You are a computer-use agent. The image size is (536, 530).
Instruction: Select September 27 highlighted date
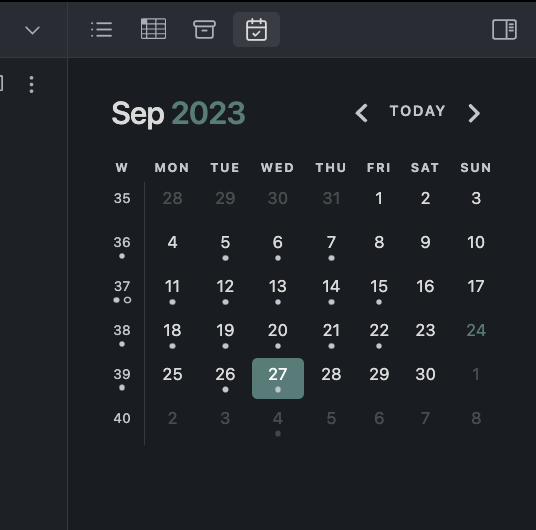tap(278, 378)
